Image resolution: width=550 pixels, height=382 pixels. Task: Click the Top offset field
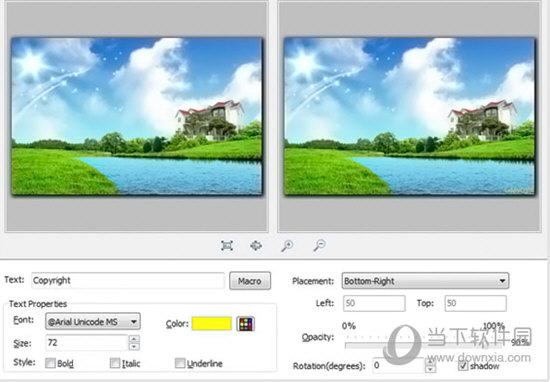(x=475, y=303)
